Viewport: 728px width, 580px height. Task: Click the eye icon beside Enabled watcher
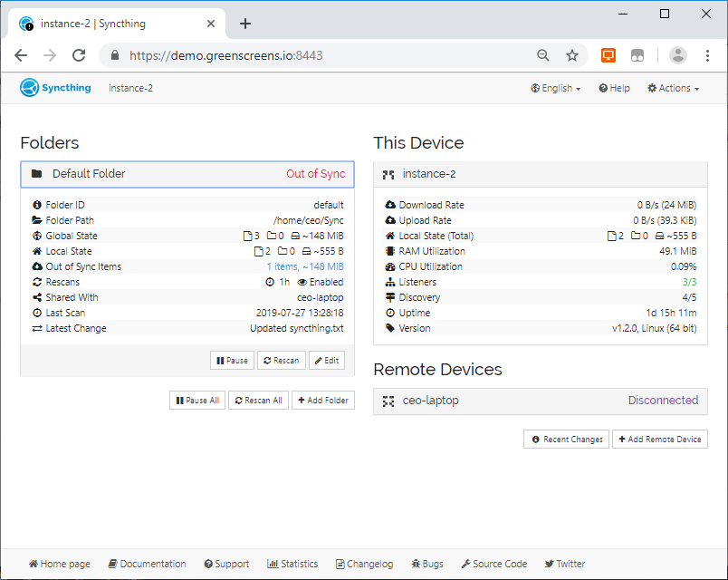[302, 282]
